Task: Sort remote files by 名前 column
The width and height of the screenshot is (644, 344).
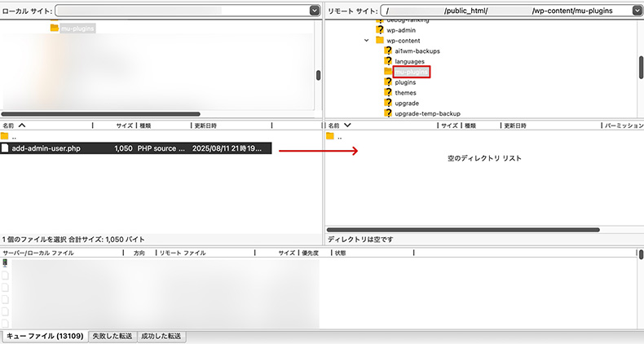Action: point(382,126)
